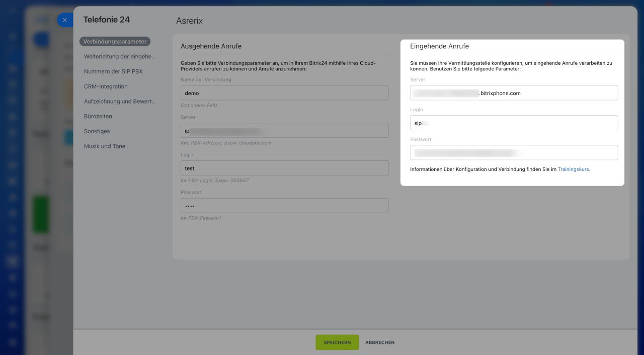Click the Optionales Feld hint text
The height and width of the screenshot is (355, 644).
tap(199, 106)
